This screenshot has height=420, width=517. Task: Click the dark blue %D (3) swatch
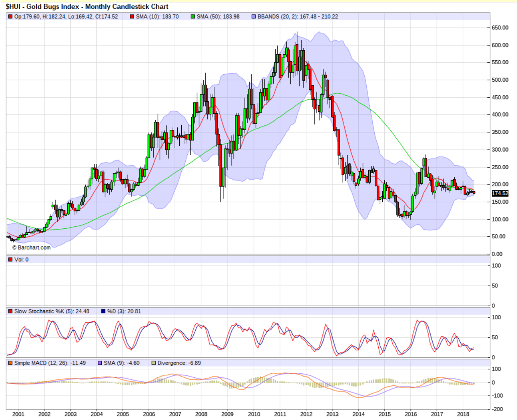click(x=103, y=311)
